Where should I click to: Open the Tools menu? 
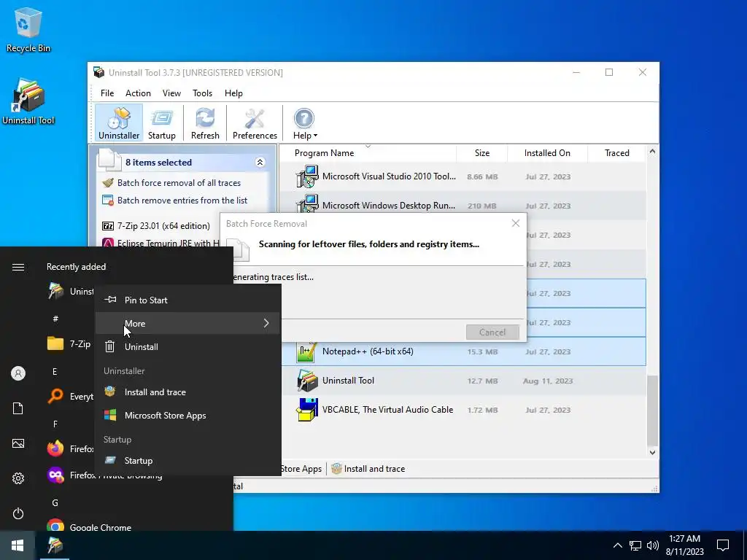(203, 93)
